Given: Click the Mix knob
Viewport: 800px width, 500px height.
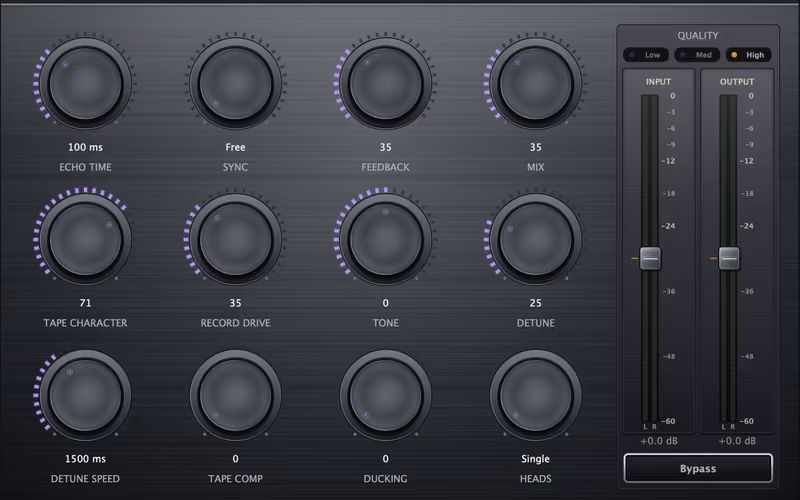Looking at the screenshot, I should click(x=535, y=83).
